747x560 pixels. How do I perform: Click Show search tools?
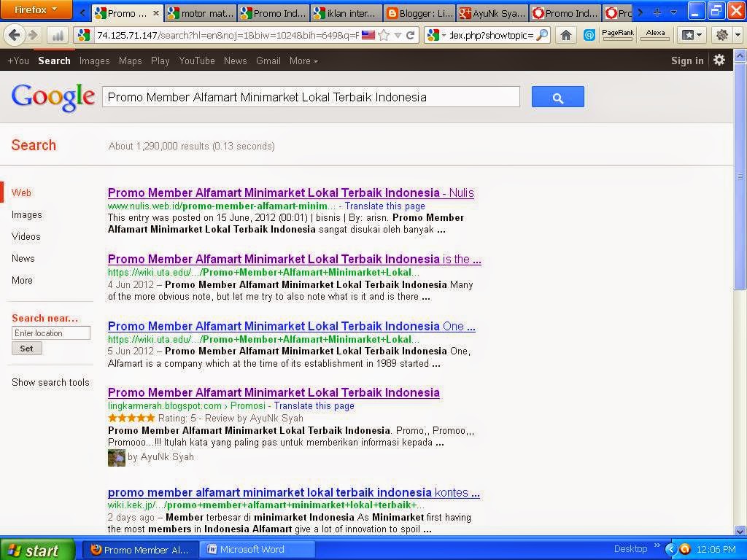click(x=50, y=382)
